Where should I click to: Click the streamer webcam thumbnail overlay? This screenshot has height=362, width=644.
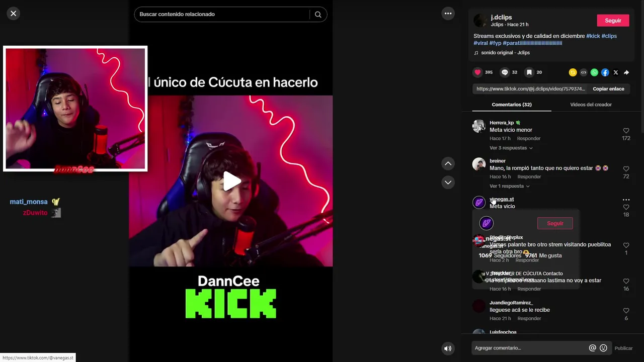(x=75, y=109)
